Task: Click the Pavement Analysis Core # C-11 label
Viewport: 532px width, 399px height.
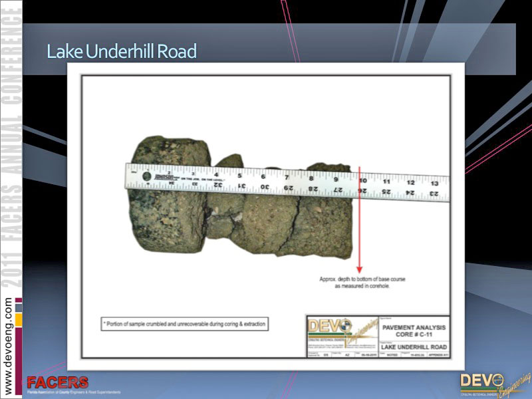Action: click(415, 330)
